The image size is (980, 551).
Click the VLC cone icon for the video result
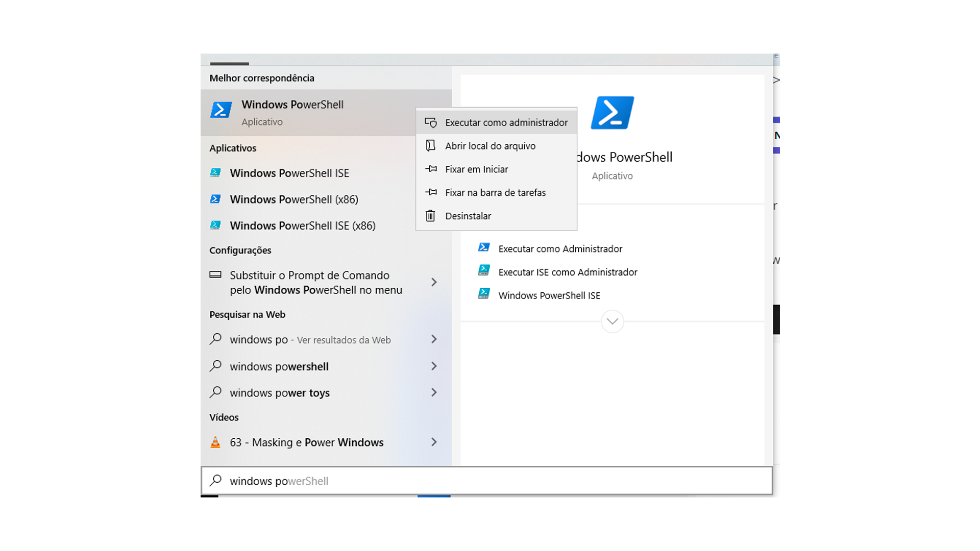pyautogui.click(x=215, y=442)
